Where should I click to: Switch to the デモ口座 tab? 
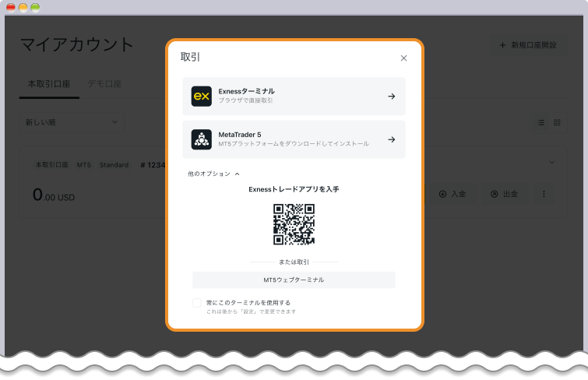tap(104, 84)
